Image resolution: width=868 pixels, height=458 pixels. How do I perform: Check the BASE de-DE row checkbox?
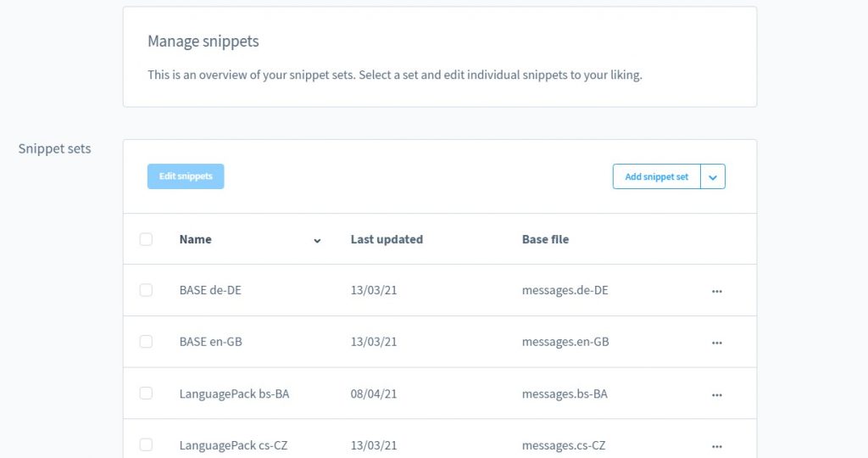(x=146, y=290)
